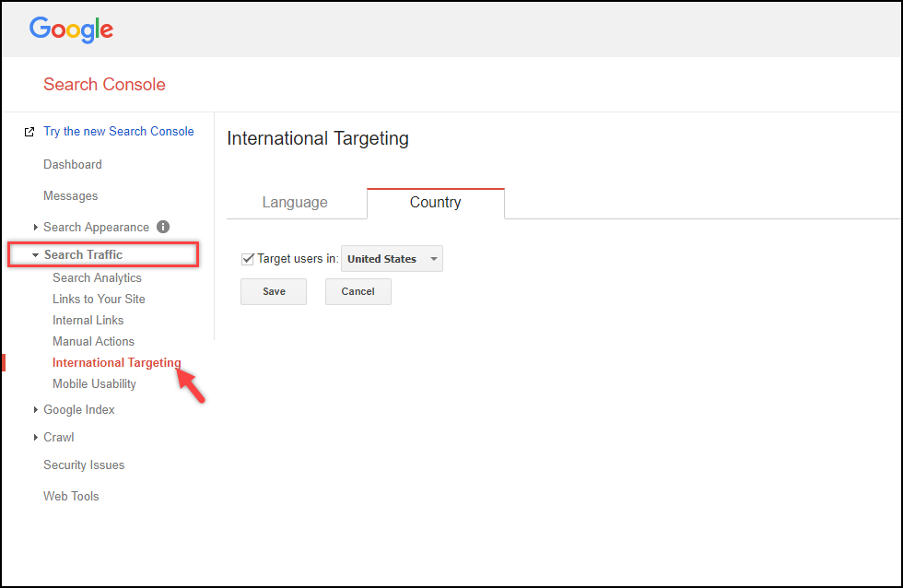Viewport: 903px width, 588px height.
Task: Expand the Google Index section arrow
Action: (x=36, y=409)
